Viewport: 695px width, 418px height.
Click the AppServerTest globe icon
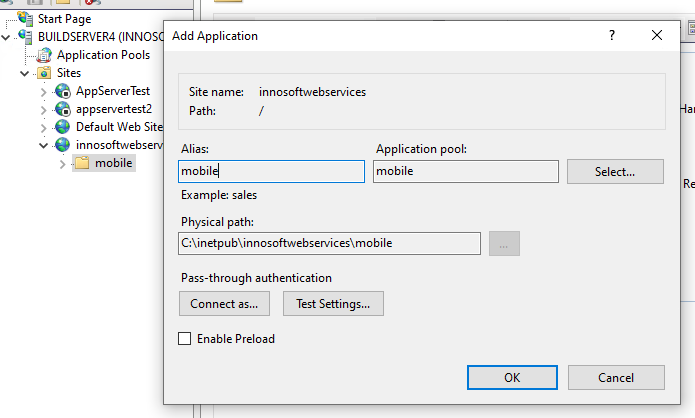[63, 91]
